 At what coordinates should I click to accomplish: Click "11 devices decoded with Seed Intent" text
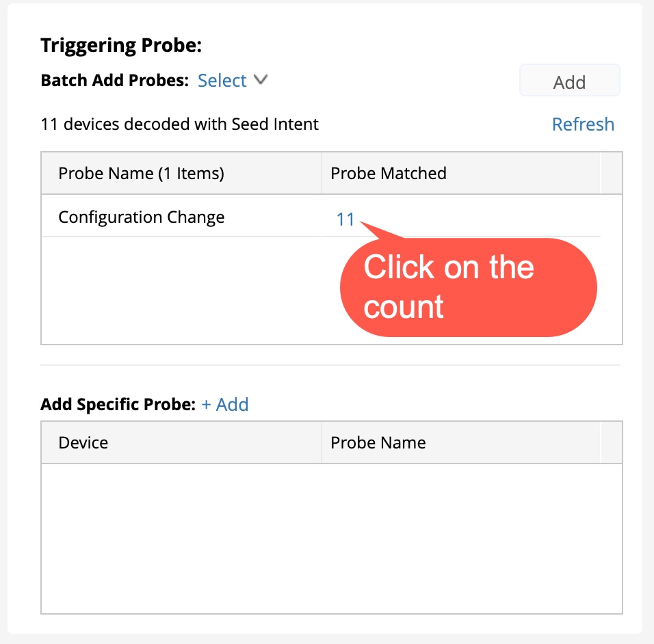(x=180, y=124)
